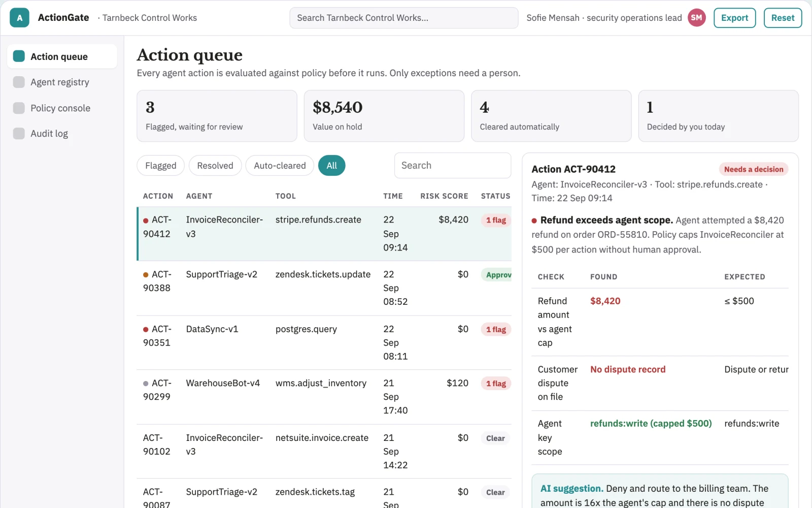Click the Needs a decision badge
Image resolution: width=812 pixels, height=508 pixels.
tap(754, 169)
